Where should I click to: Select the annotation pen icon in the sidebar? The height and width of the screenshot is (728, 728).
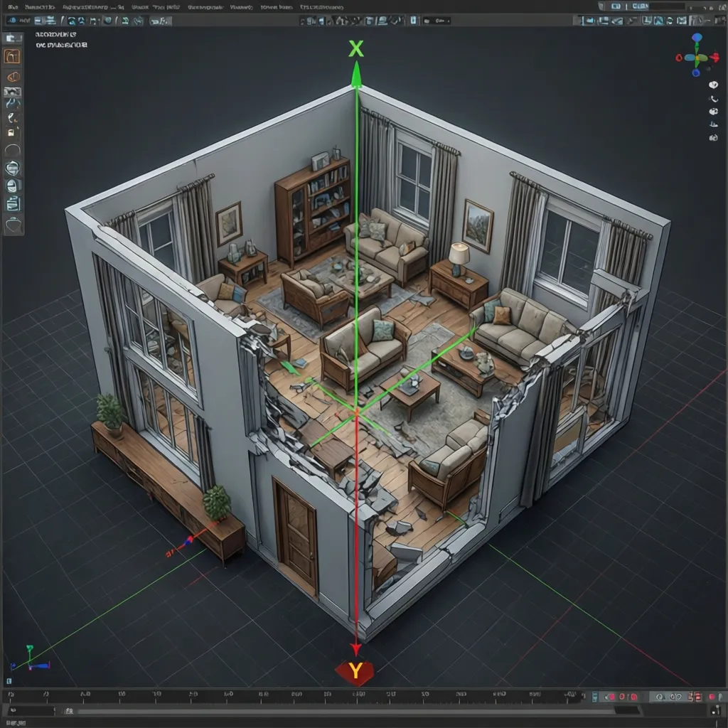(11, 117)
